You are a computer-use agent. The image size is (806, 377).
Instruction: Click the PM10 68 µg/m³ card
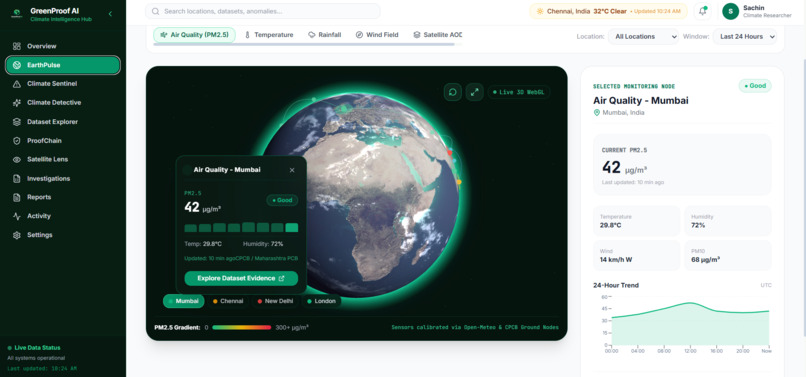(728, 255)
